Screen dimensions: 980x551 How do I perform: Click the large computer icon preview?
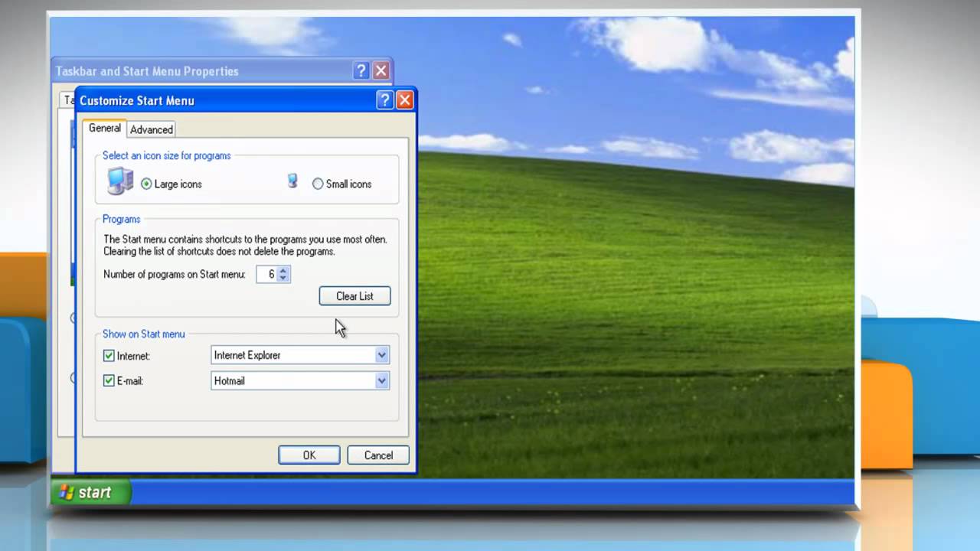point(119,181)
